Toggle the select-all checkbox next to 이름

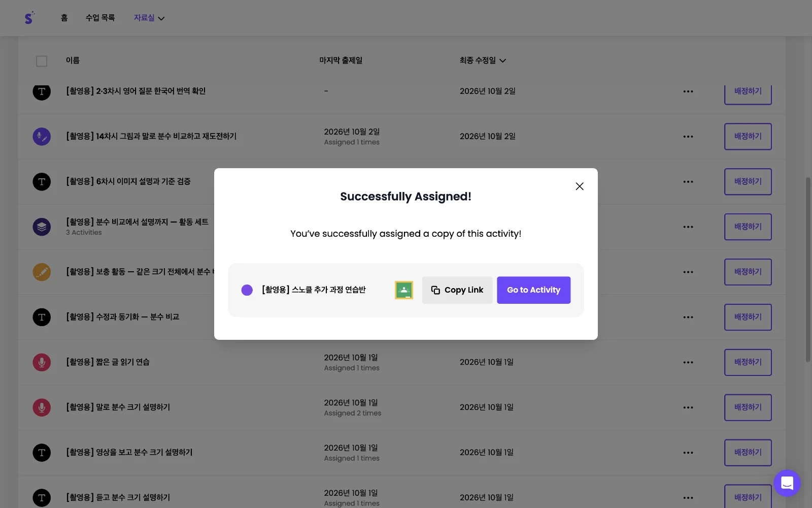tap(42, 61)
